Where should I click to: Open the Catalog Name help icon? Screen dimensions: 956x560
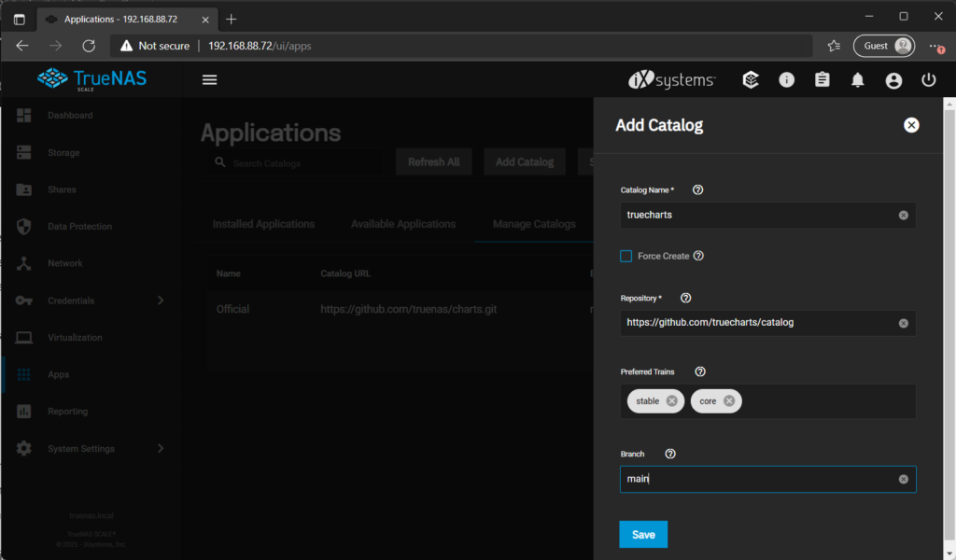[x=697, y=189]
